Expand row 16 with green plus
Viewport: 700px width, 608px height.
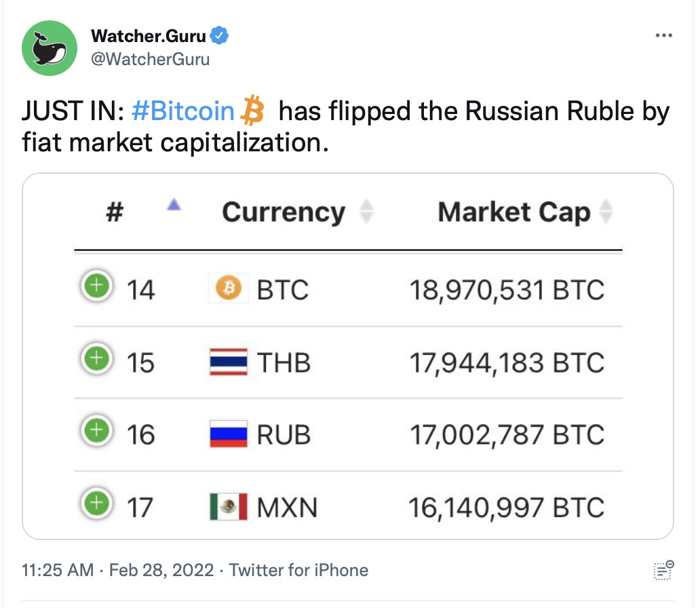tap(96, 431)
